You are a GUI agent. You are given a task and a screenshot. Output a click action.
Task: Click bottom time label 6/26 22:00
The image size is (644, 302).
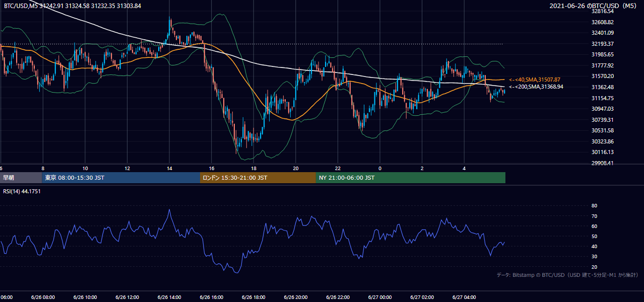pyautogui.click(x=338, y=297)
